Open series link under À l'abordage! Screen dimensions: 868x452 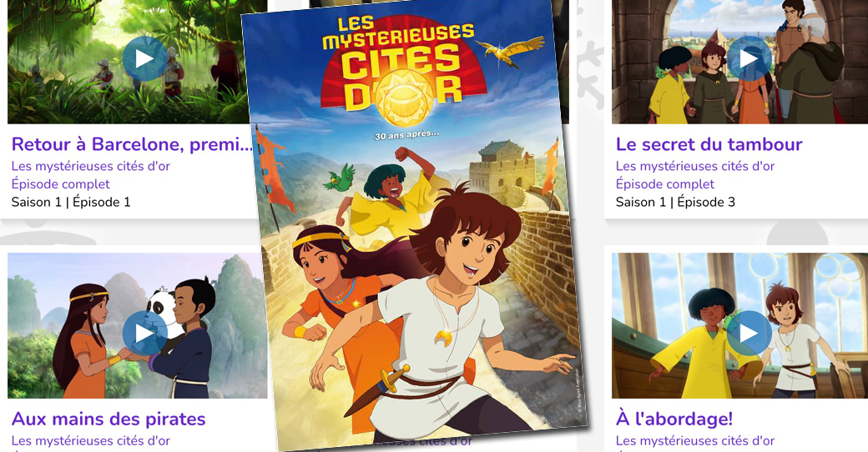(695, 440)
